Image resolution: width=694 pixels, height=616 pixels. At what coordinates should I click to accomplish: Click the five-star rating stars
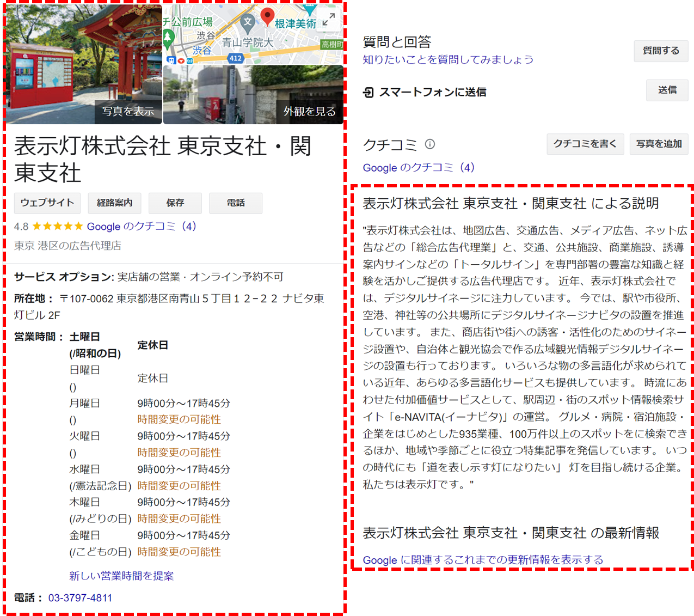tap(57, 226)
